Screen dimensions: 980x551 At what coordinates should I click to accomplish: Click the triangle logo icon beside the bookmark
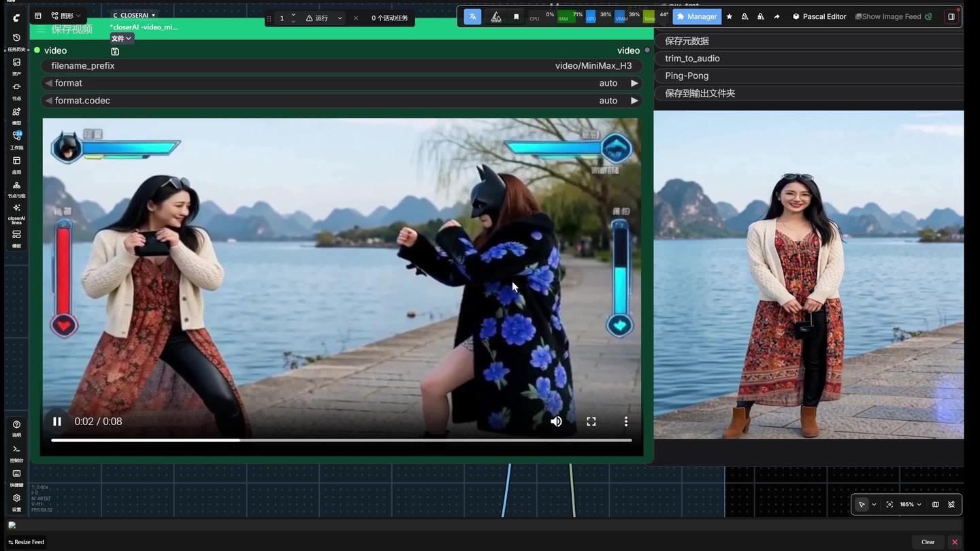[x=496, y=16]
